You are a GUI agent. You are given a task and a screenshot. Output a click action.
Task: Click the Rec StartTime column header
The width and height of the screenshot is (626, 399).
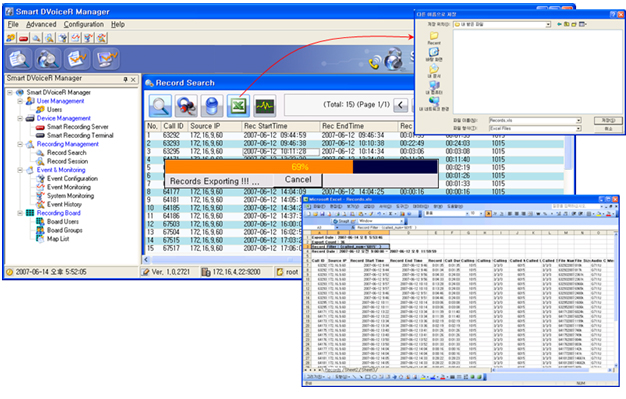(x=281, y=126)
